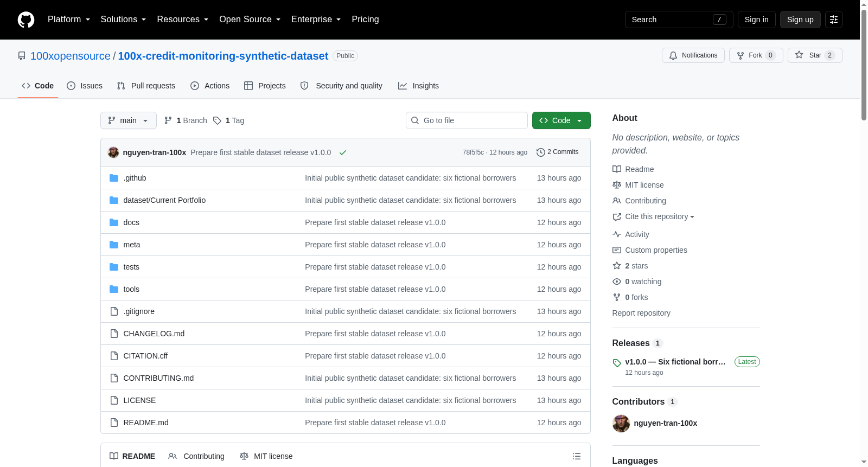This screenshot has width=868, height=467.
Task: Open the 1 Branch link
Action: [186, 120]
